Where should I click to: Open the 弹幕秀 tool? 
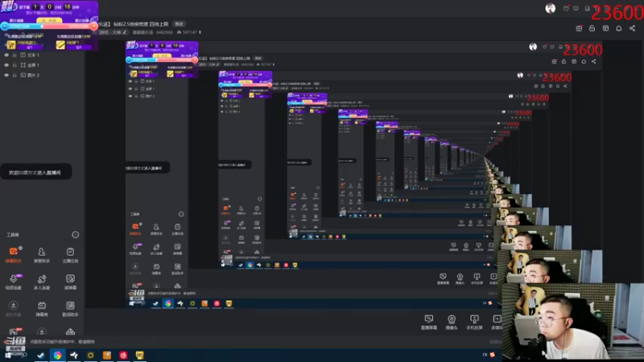[42, 309]
